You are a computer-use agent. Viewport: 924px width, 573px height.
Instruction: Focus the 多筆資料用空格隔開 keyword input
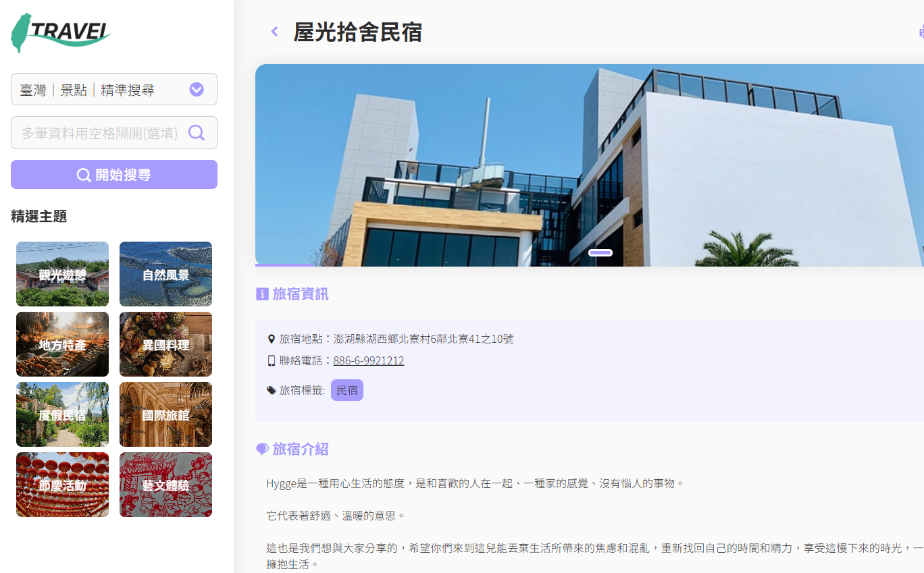click(114, 132)
